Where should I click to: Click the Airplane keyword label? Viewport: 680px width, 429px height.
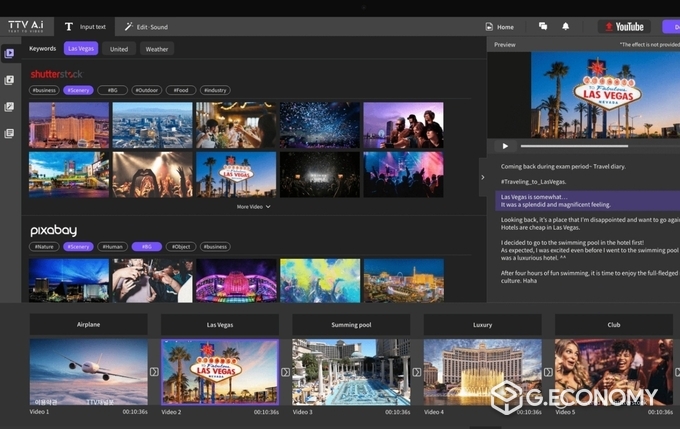(x=88, y=324)
